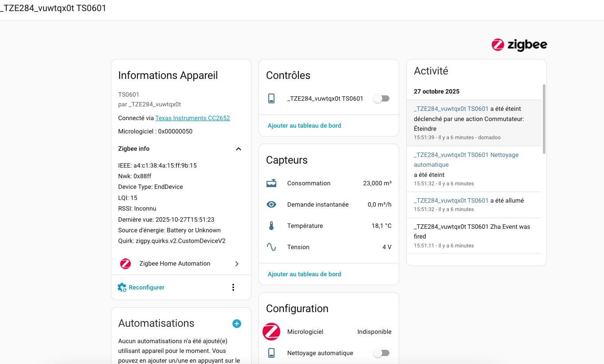Click Ajouter au tableau de bord under Contrôles
Screen dimensions: 604x364
(304, 125)
